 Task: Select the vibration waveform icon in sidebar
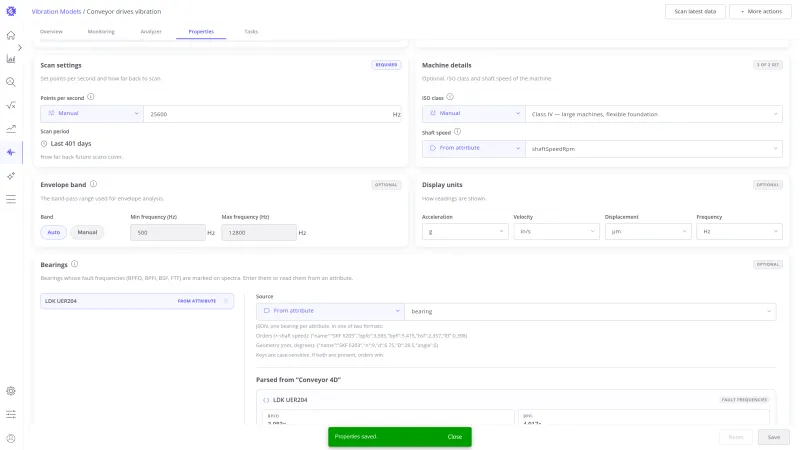(11, 153)
